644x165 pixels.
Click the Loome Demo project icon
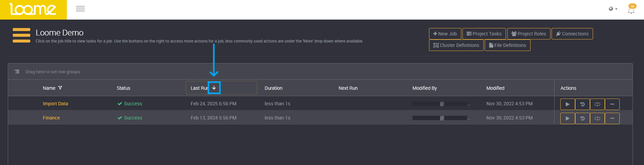tap(22, 35)
